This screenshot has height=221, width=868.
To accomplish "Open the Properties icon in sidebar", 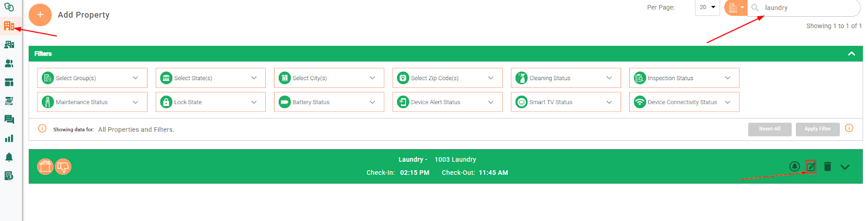I will (9, 25).
